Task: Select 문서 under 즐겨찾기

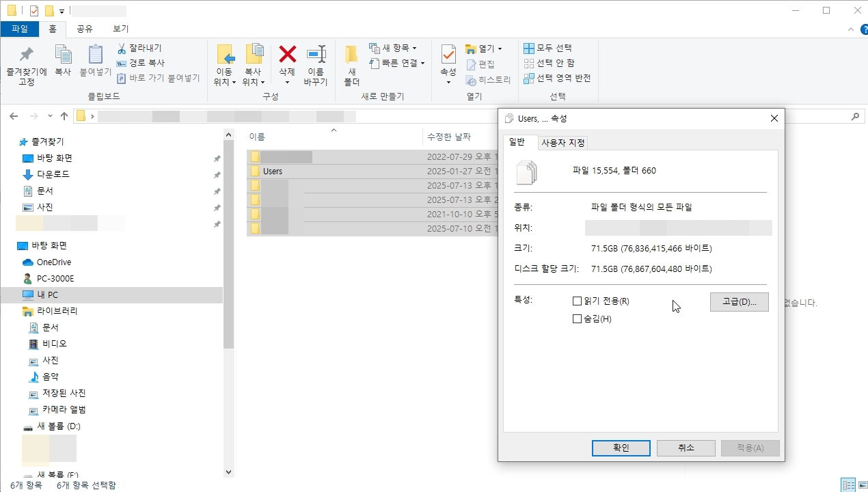Action: pyautogui.click(x=45, y=191)
